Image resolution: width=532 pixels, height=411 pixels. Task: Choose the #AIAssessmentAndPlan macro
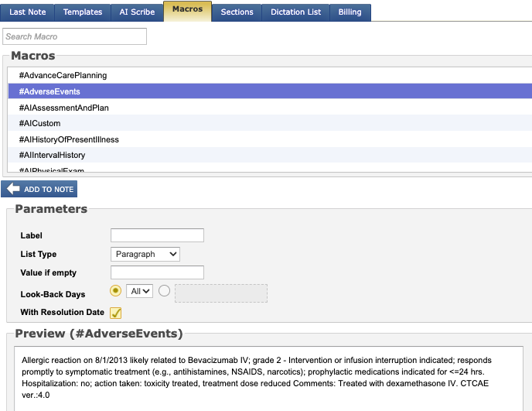point(63,108)
